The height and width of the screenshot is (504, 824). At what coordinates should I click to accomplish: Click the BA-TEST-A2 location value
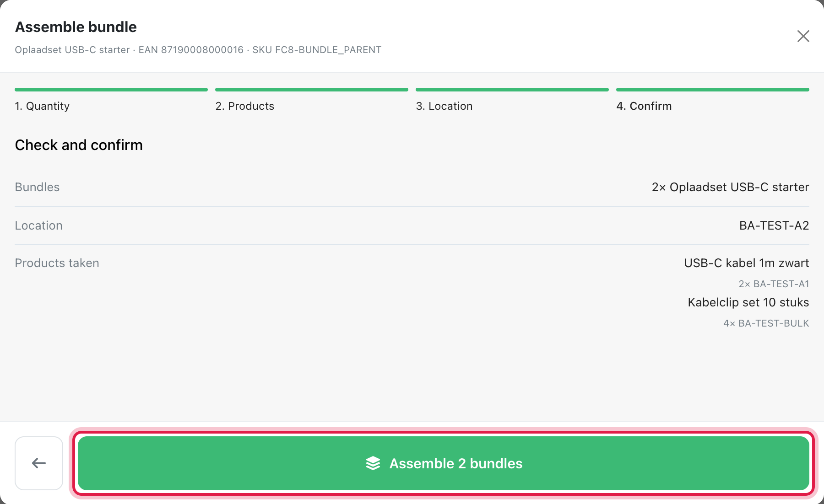point(774,225)
